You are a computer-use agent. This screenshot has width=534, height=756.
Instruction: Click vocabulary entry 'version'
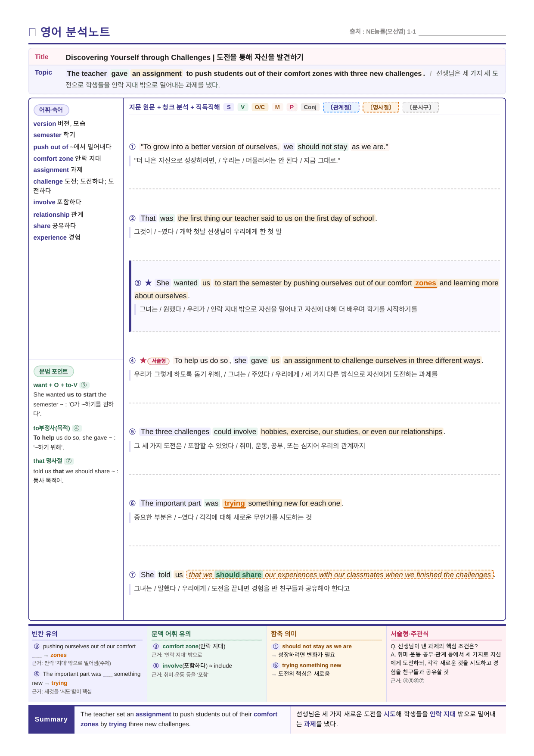tap(59, 124)
